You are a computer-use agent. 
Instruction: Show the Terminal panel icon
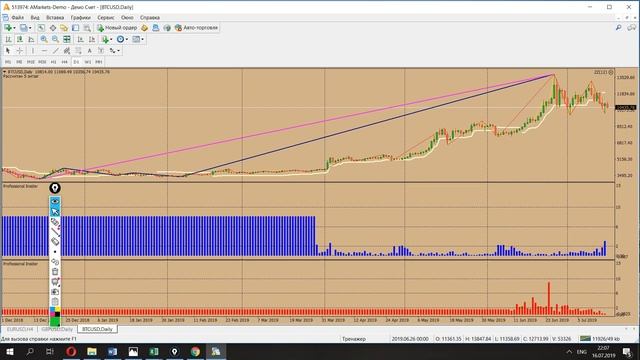[76, 28]
